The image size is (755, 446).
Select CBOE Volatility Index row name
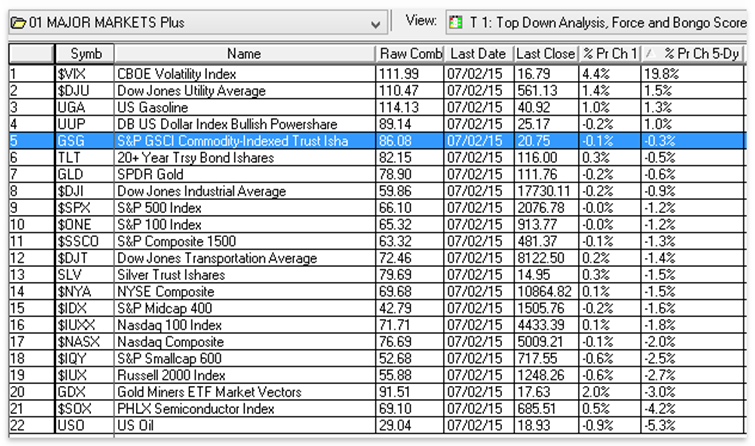177,74
